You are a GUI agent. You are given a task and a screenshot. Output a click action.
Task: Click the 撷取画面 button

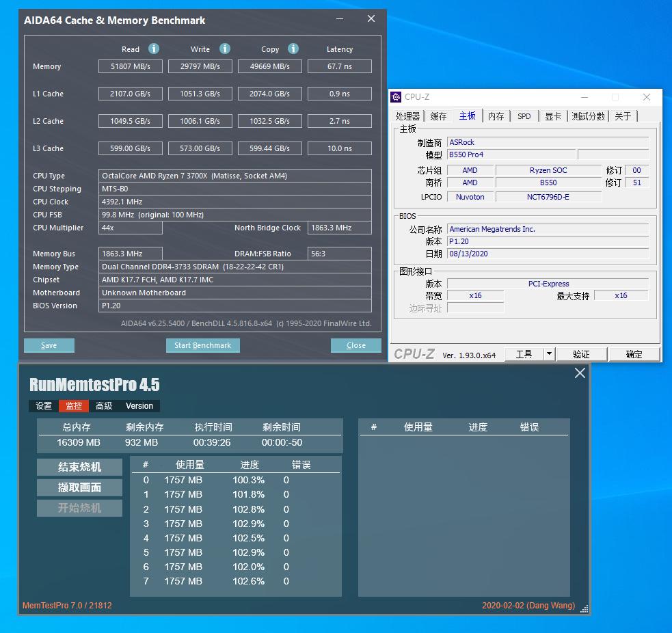pos(79,487)
